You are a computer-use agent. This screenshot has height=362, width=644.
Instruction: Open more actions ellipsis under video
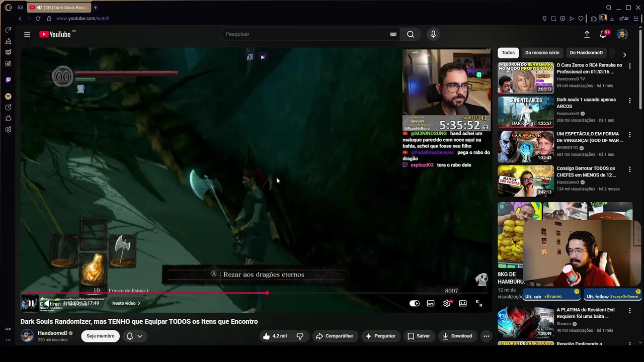[486, 336]
